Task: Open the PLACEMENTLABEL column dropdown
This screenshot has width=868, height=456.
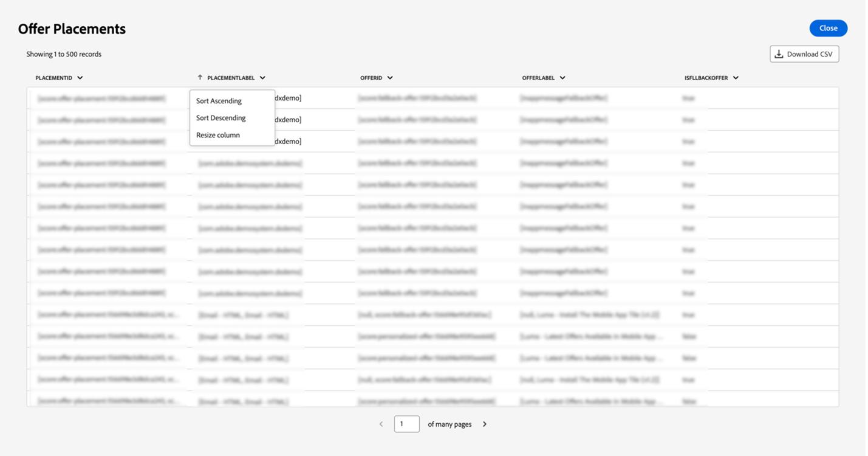Action: point(262,77)
